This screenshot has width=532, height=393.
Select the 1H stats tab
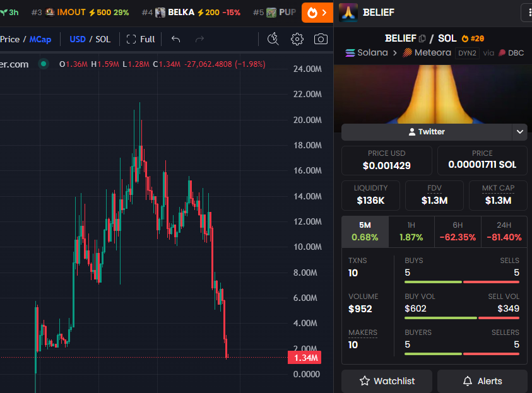coord(411,232)
